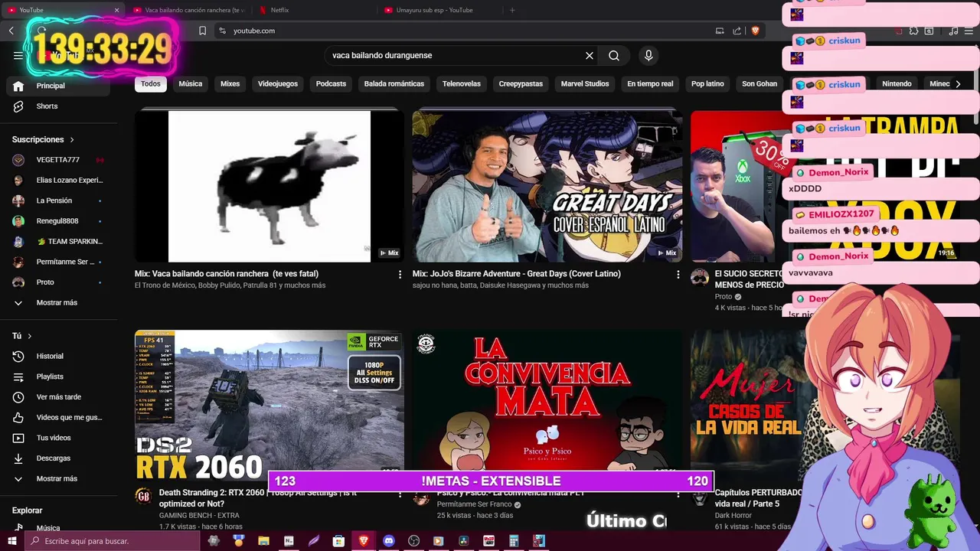This screenshot has width=980, height=551.
Task: Select the Creepypastas filter chip
Action: (x=521, y=84)
